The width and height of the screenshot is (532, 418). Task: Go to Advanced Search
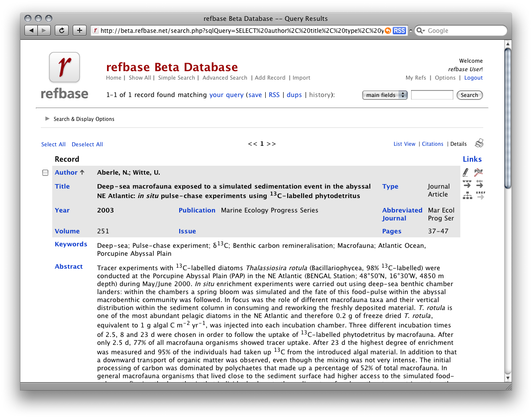click(x=225, y=78)
